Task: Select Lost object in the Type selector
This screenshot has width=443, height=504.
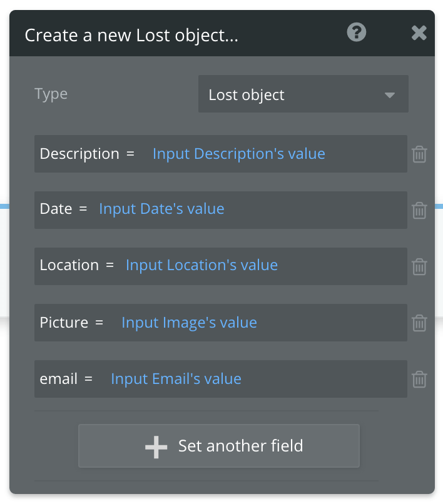Action: point(303,94)
